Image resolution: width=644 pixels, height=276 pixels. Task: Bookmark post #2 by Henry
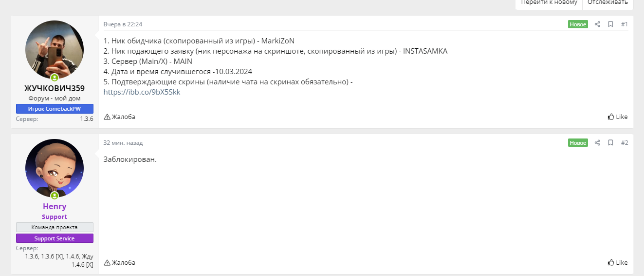pos(610,143)
